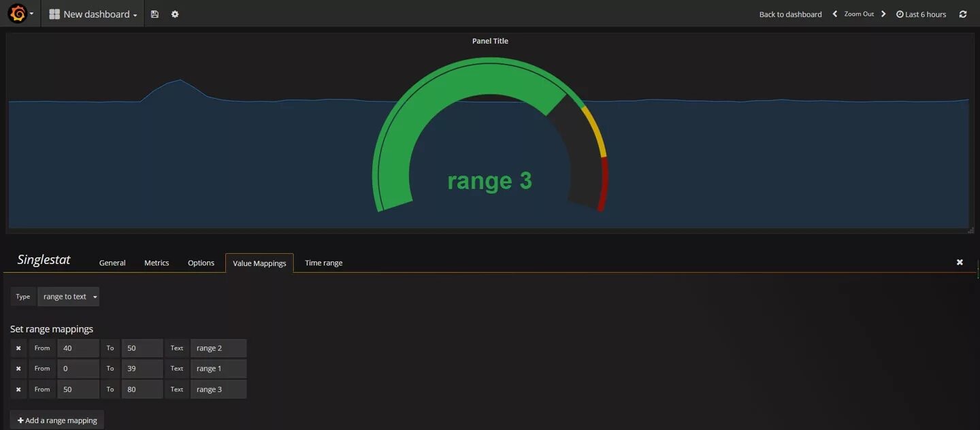Click Back to dashboard link
Image resolution: width=980 pixels, height=430 pixels.
pyautogui.click(x=790, y=14)
